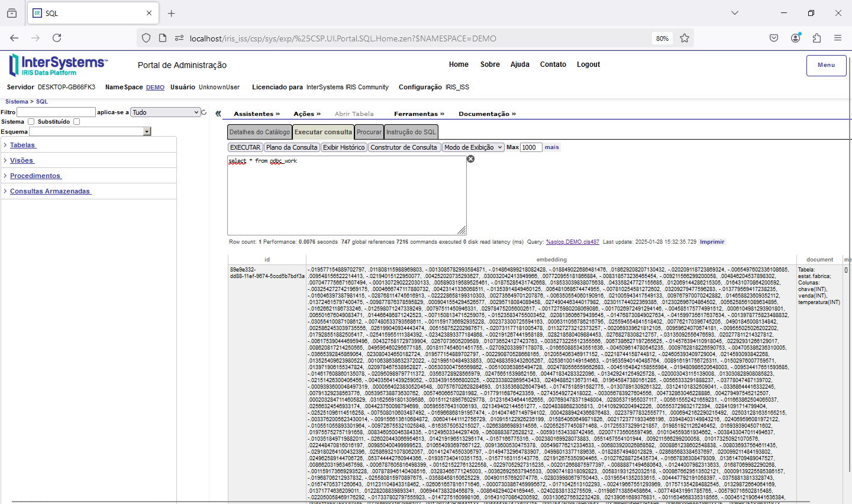Bookmark this page with the star icon
This screenshot has height=504, width=852.
pos(685,38)
